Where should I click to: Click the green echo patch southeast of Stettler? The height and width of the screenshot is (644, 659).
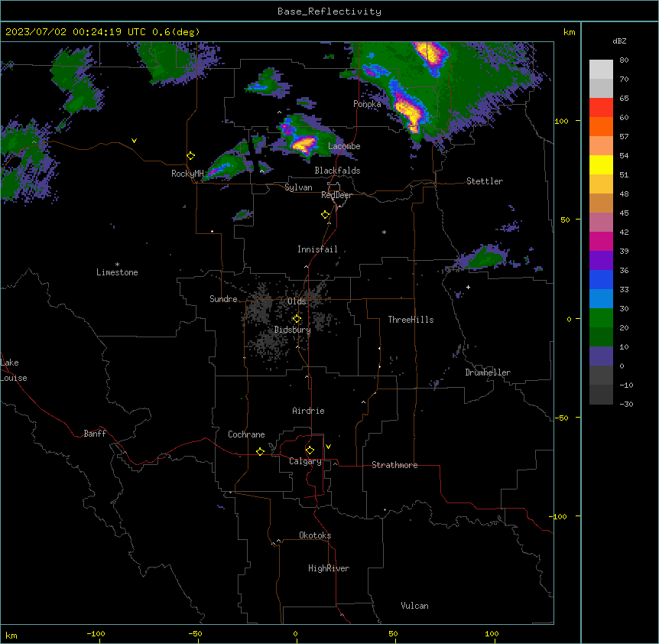[x=485, y=256]
